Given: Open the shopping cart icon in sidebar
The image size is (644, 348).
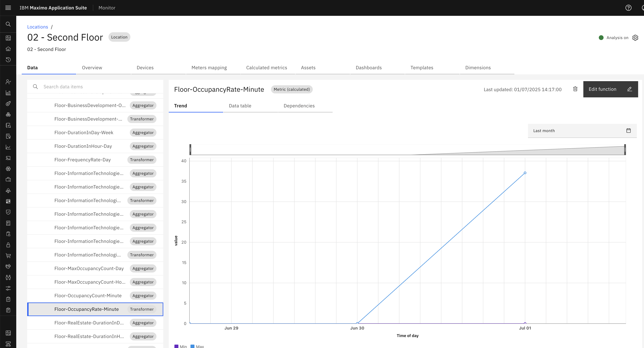Looking at the screenshot, I should [x=8, y=256].
